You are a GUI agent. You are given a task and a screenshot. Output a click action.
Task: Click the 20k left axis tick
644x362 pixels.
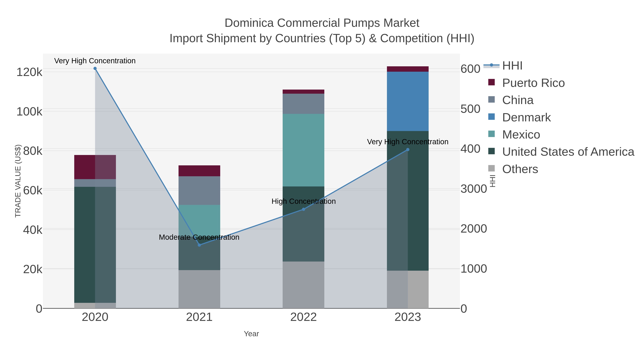[33, 269]
